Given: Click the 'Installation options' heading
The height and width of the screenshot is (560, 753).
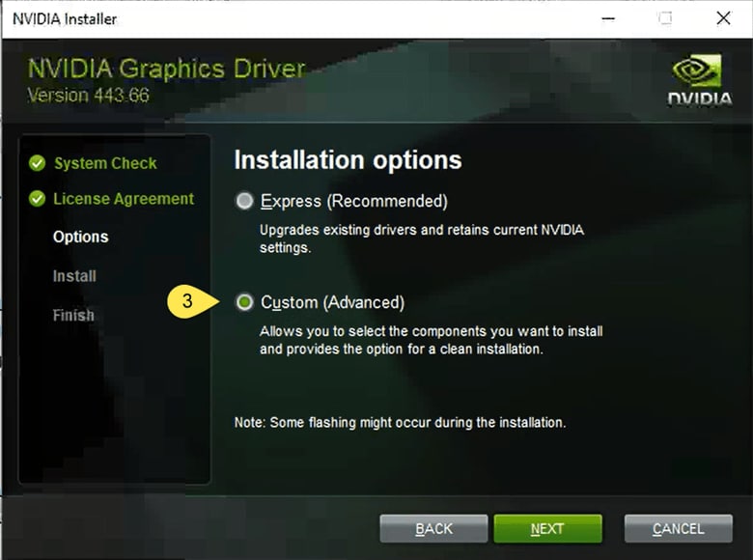Looking at the screenshot, I should click(348, 160).
